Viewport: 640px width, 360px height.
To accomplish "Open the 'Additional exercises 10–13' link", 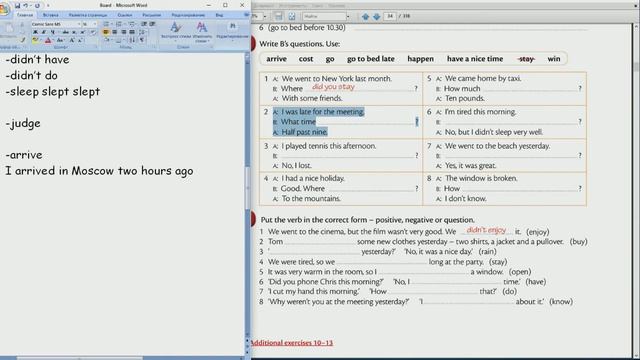I will point(291,342).
